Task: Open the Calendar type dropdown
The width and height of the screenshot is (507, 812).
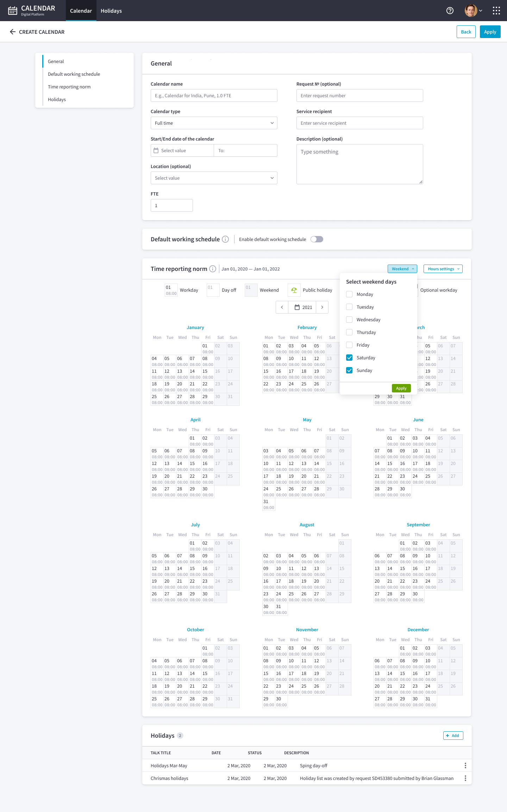Action: click(x=214, y=123)
